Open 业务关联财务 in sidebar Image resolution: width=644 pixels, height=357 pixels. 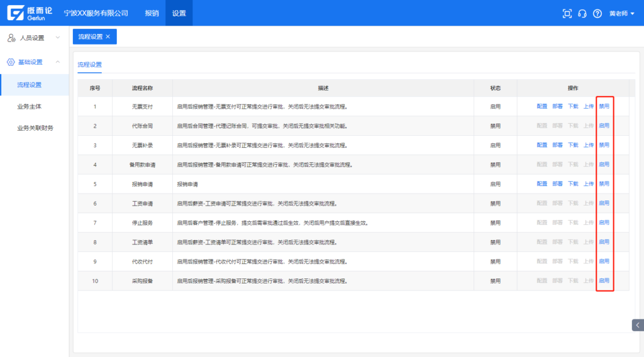pos(35,128)
